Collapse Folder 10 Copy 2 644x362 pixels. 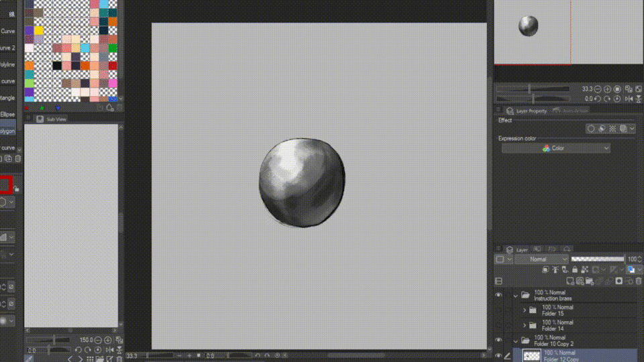point(515,341)
